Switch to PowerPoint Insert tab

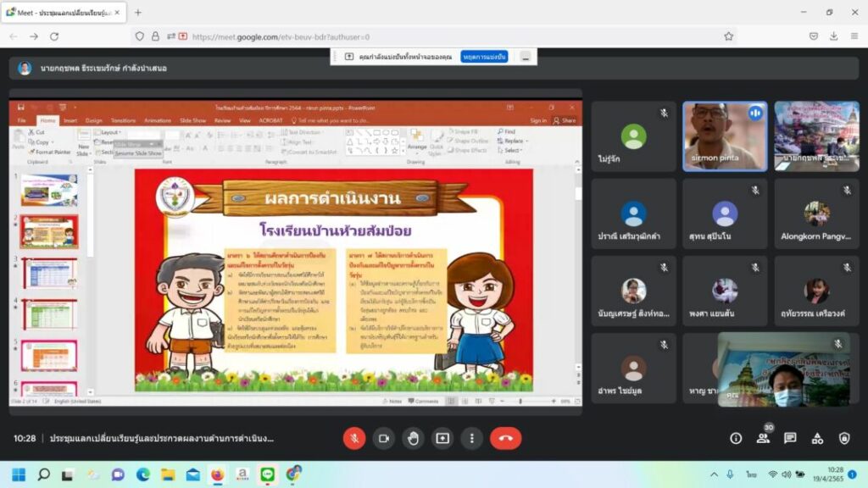pos(70,120)
